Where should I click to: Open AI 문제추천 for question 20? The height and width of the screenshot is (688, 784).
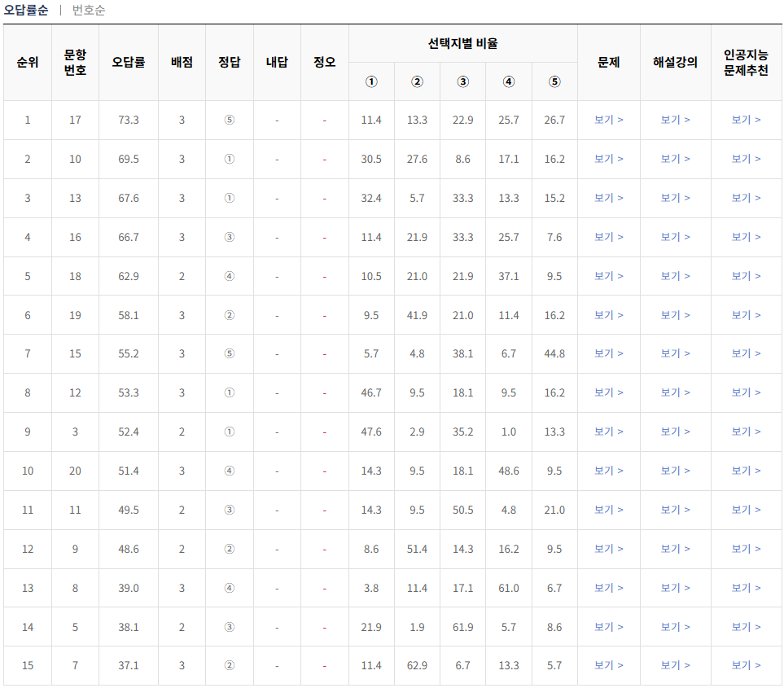(x=746, y=470)
